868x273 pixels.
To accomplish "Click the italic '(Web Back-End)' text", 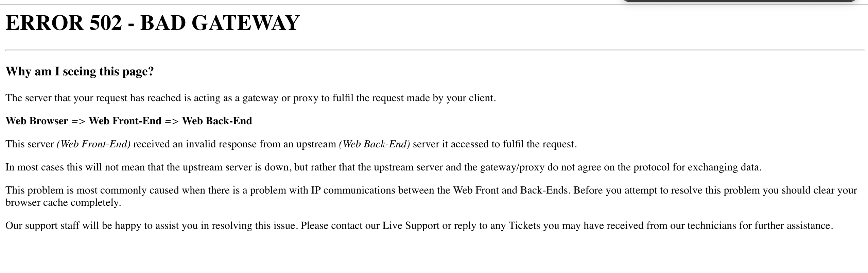I will point(375,144).
